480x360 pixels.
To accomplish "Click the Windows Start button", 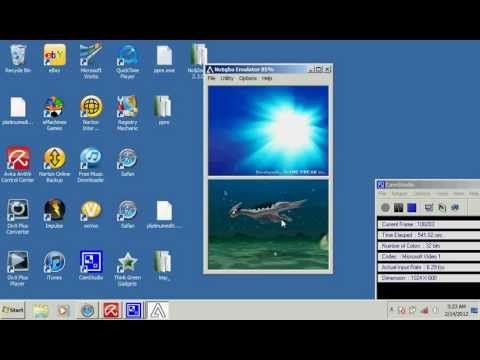I will [13, 310].
